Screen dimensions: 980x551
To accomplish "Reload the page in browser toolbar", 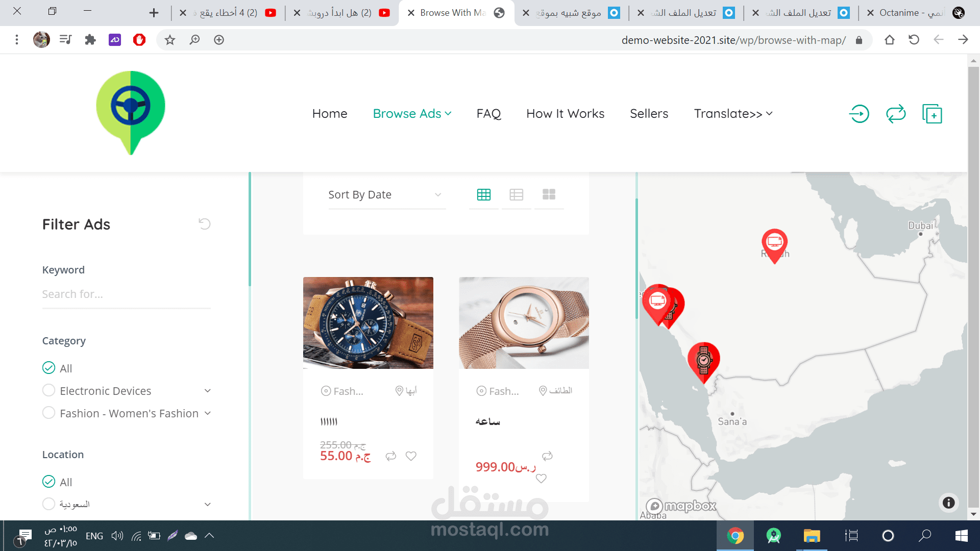I will (914, 40).
